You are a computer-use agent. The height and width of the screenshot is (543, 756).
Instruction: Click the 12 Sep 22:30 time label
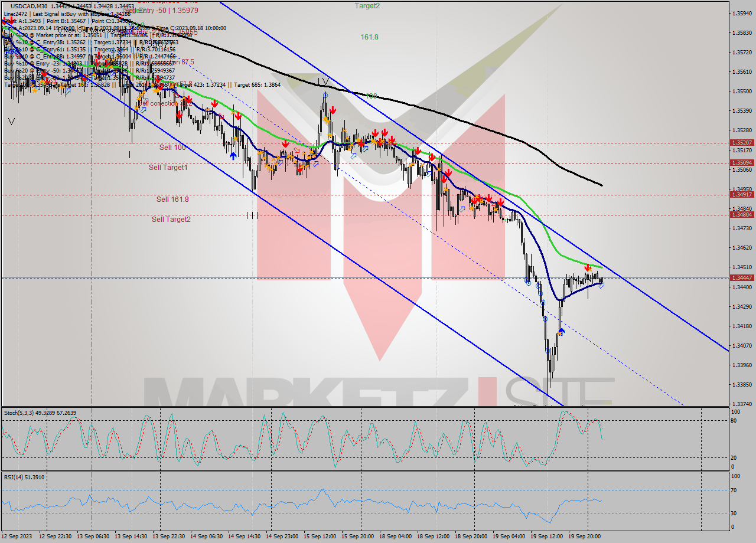pyautogui.click(x=56, y=537)
